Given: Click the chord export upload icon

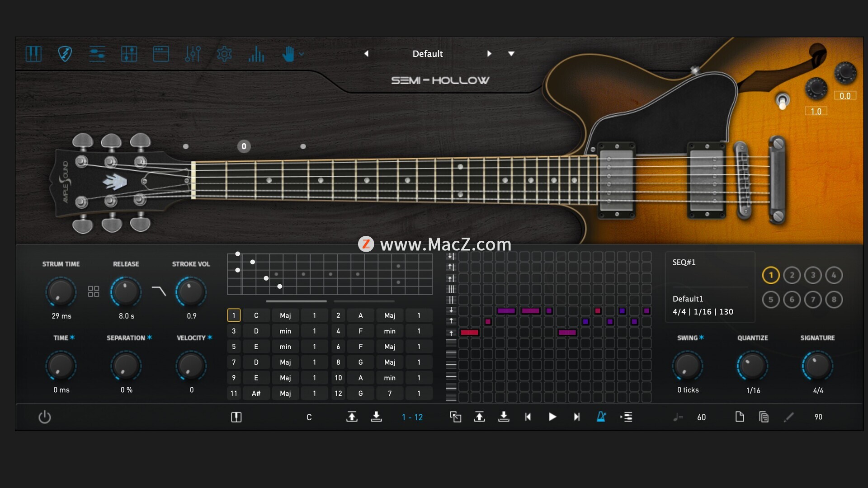Looking at the screenshot, I should click(352, 417).
